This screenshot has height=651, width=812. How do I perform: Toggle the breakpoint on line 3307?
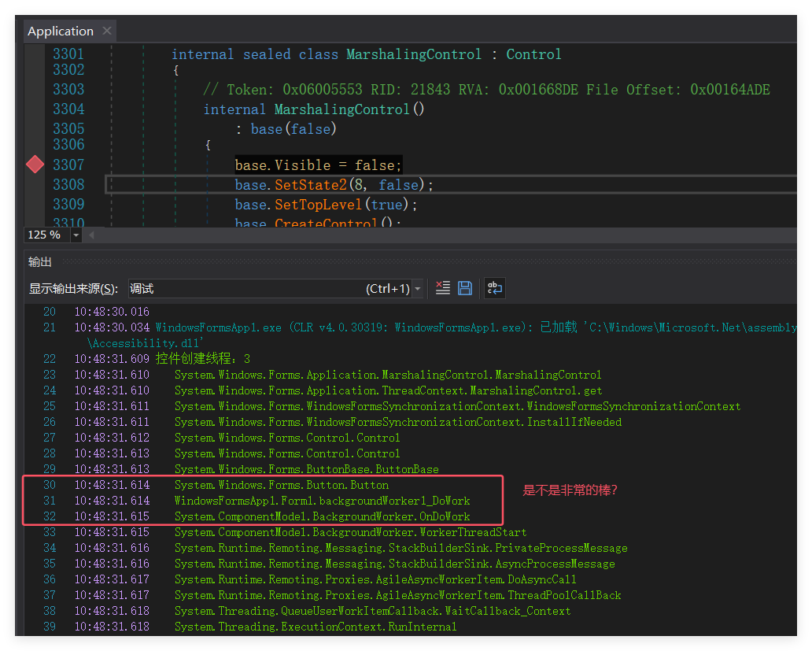[x=35, y=165]
